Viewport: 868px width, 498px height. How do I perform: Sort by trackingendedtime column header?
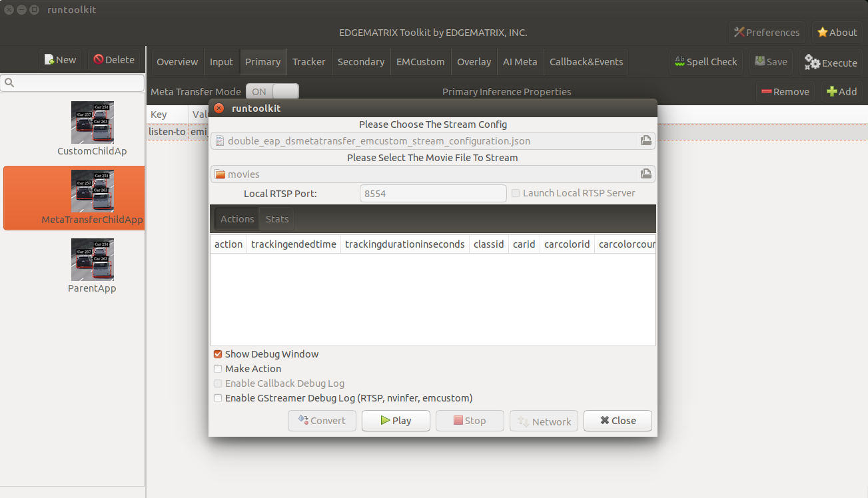[294, 244]
